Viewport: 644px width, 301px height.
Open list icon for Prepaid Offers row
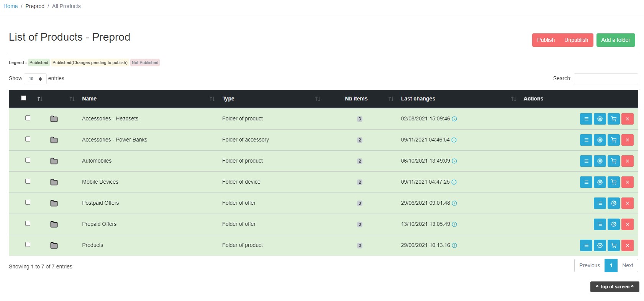pyautogui.click(x=600, y=224)
